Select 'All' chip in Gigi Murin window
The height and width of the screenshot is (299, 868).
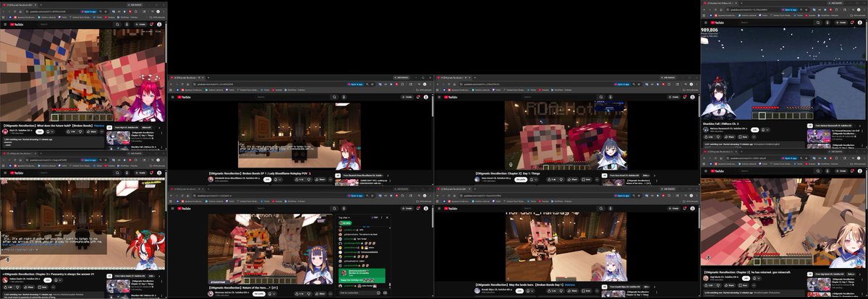click(810, 274)
